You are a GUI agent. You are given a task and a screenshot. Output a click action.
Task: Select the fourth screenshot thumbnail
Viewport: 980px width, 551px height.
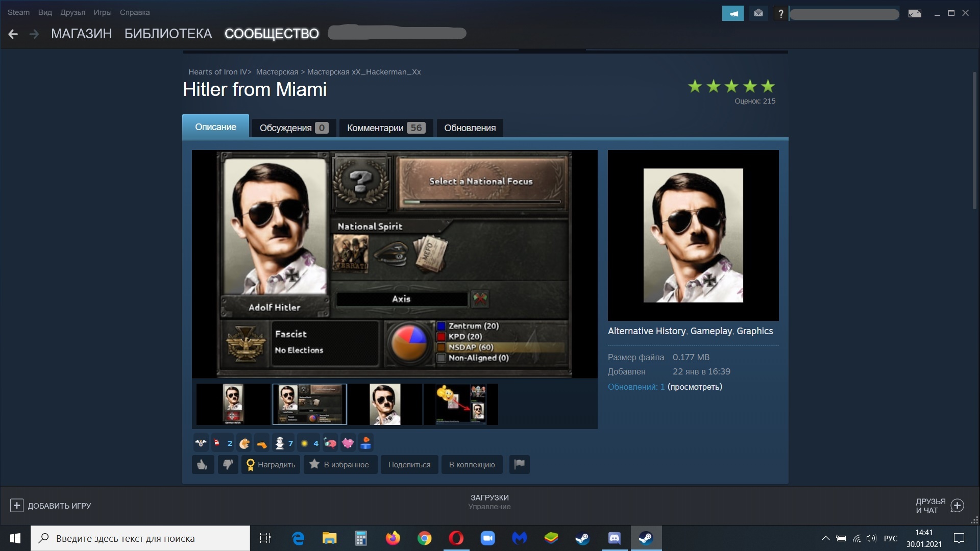tap(461, 404)
